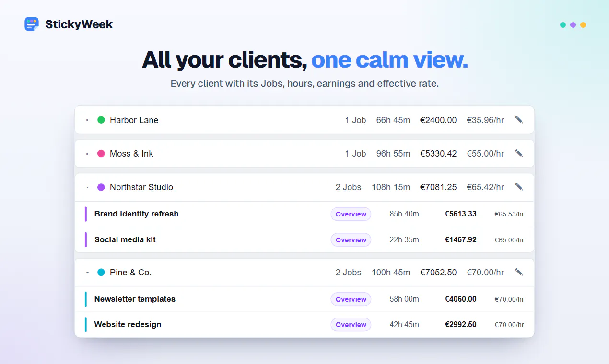The height and width of the screenshot is (364, 609).
Task: Click the cyan Pine & Co. color dot
Action: pos(101,272)
